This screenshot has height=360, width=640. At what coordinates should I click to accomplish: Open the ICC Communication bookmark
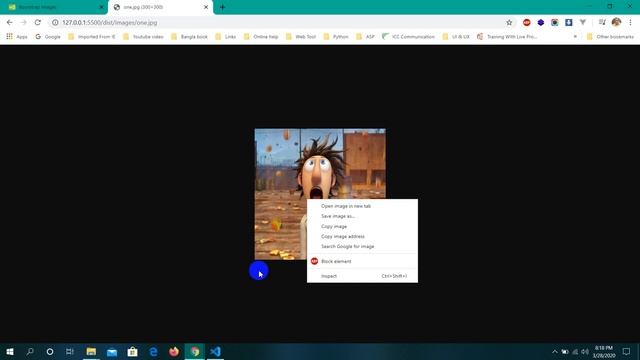409,36
